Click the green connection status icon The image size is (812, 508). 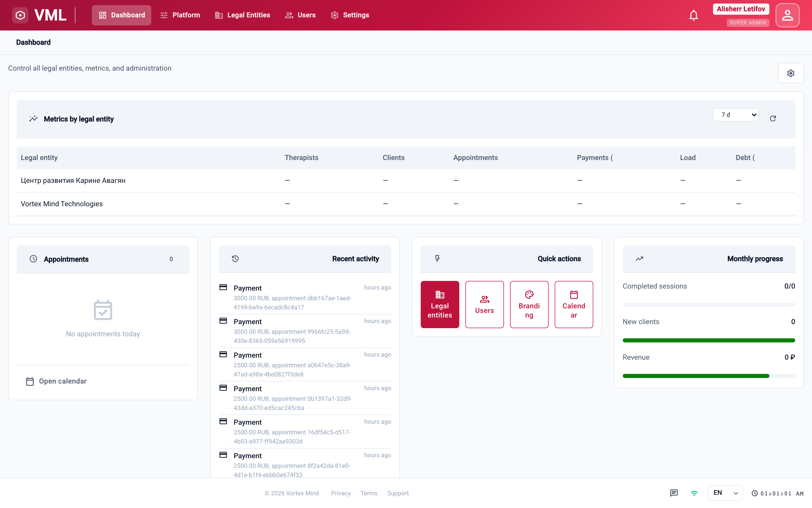[x=694, y=493]
